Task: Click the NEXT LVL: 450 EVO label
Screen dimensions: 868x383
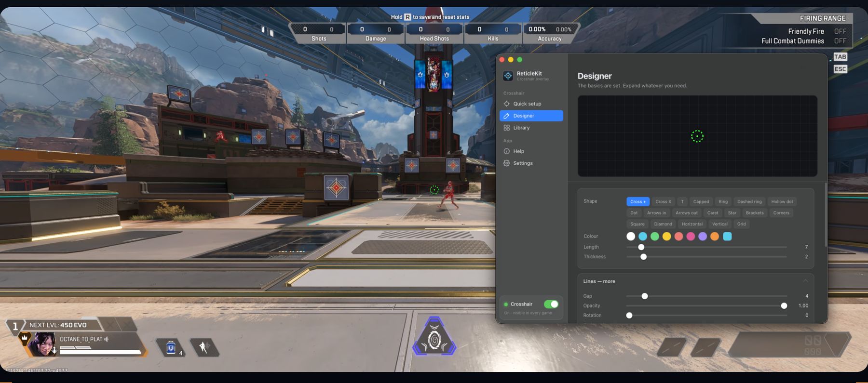Action: click(58, 325)
